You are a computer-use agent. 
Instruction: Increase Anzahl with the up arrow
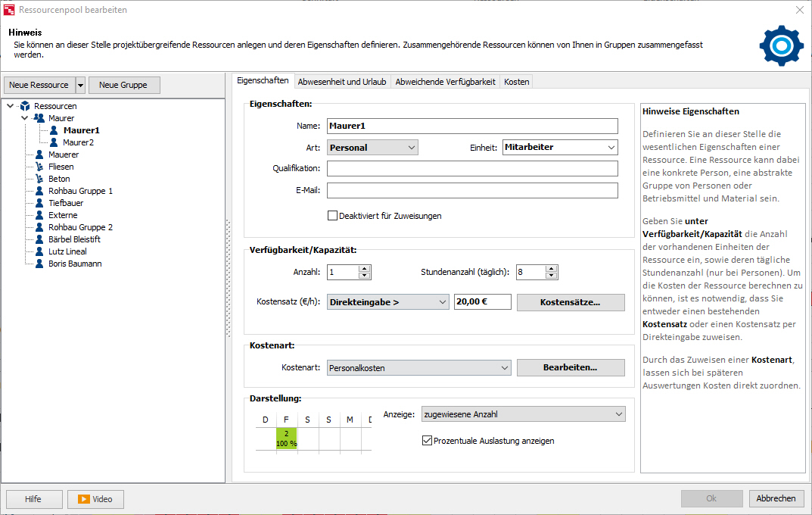(x=365, y=268)
